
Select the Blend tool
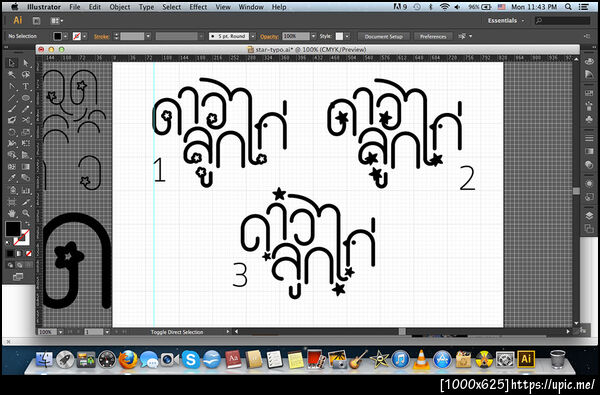pos(26,178)
